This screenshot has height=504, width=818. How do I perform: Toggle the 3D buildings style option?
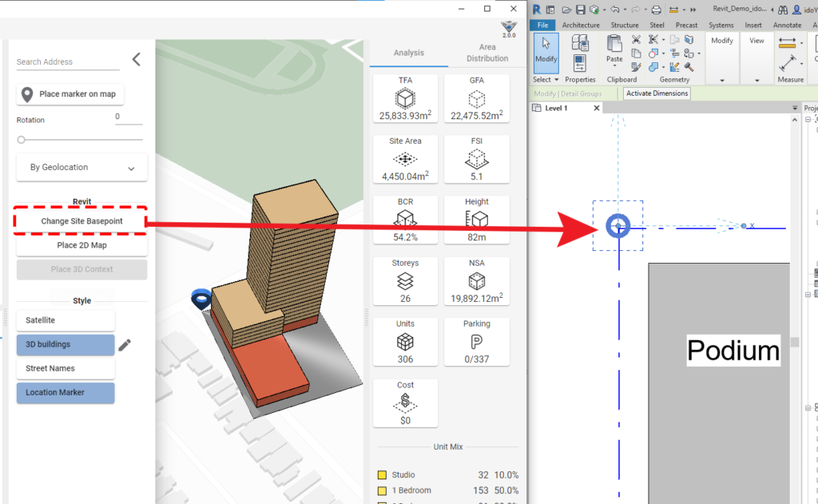65,344
